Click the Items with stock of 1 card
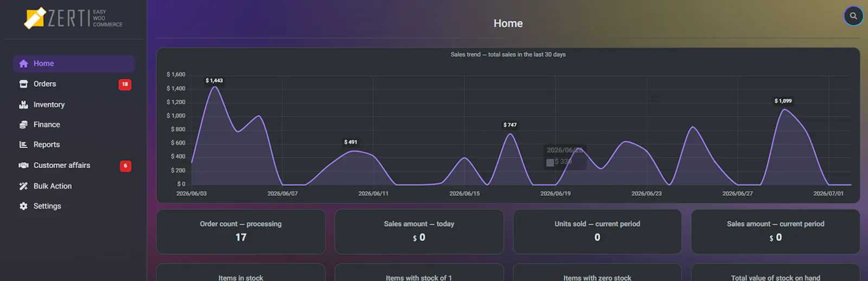 419,273
